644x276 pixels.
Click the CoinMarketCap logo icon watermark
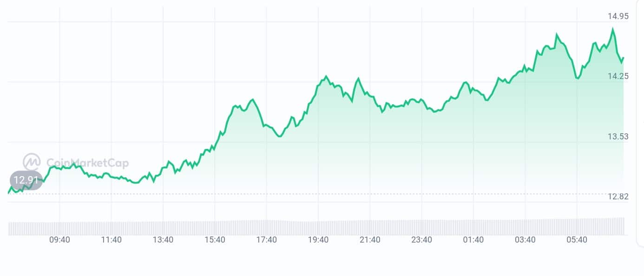point(32,162)
